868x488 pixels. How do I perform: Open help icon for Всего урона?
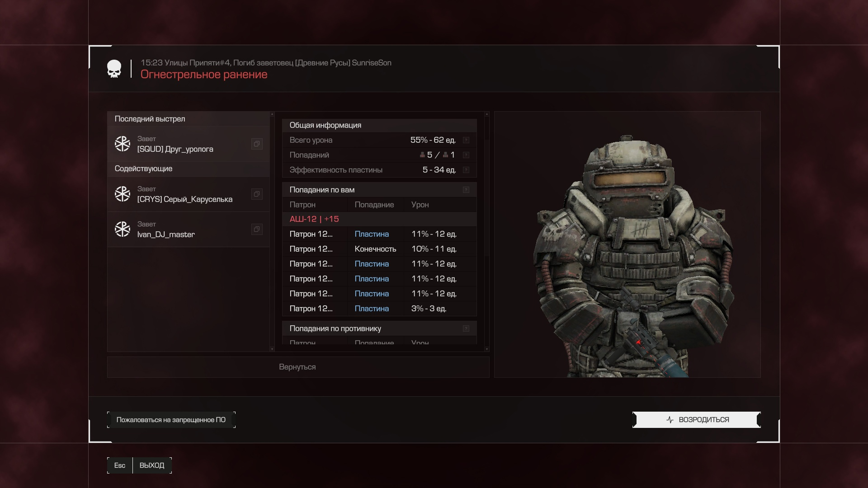(x=466, y=140)
